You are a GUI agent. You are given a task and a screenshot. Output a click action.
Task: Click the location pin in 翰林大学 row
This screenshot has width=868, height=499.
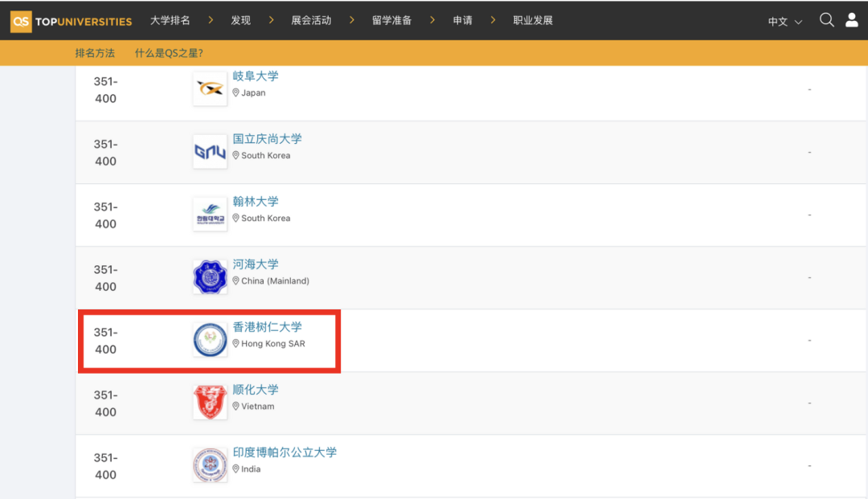pos(235,219)
